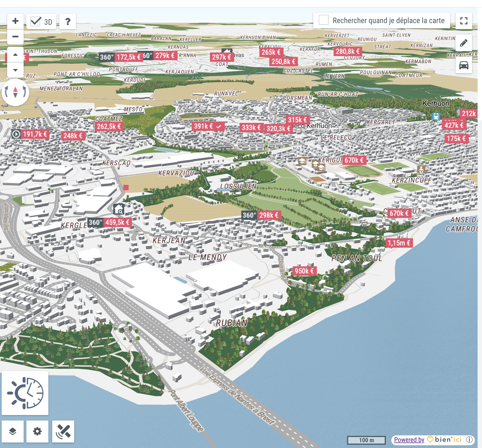Zoom in with the plus button
Image resolution: width=482 pixels, height=448 pixels.
coord(15,21)
